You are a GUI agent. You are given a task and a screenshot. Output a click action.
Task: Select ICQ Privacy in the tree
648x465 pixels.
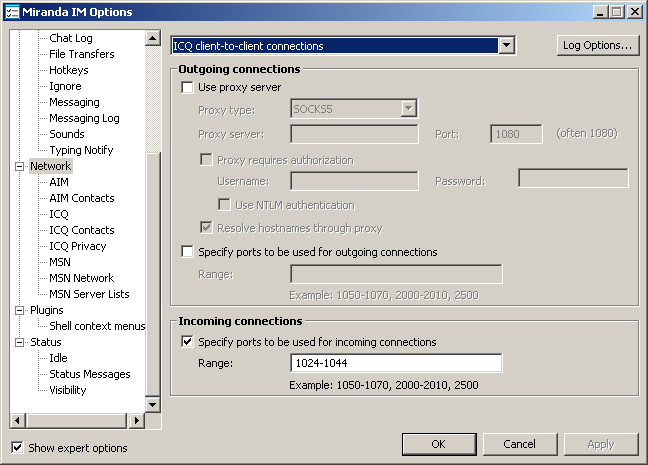pyautogui.click(x=78, y=246)
